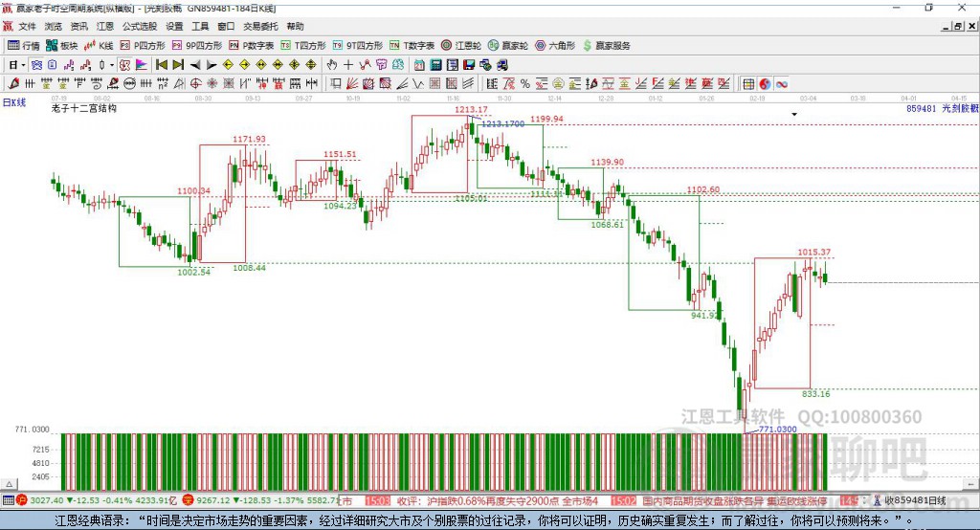Click the 859481 stock code label
Image resolution: width=980 pixels, height=530 pixels.
[x=922, y=109]
